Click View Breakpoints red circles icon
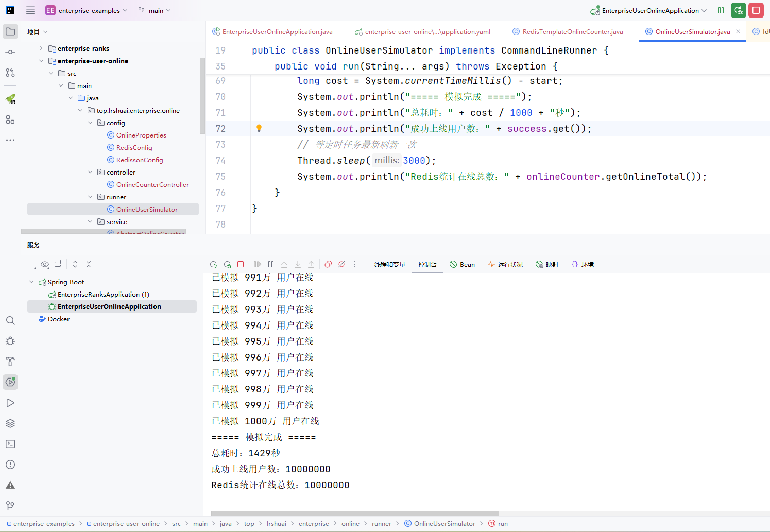770x532 pixels. pos(328,264)
